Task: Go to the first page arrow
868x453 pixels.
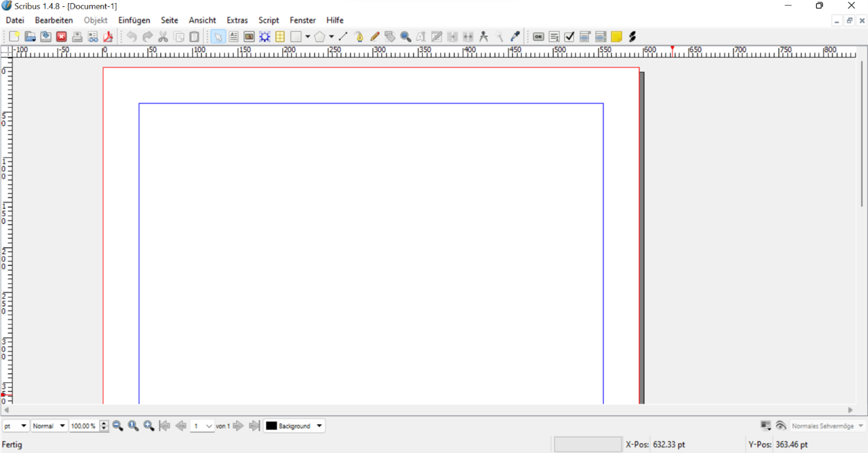Action: point(165,426)
